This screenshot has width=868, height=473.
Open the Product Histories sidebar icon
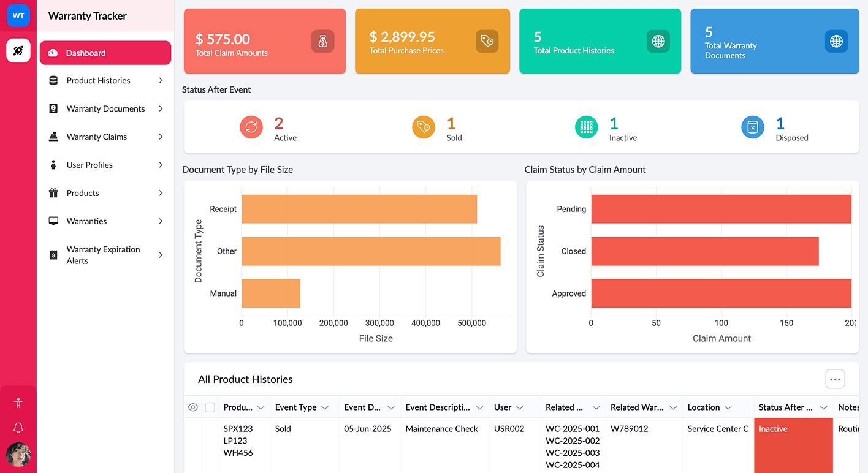[x=53, y=80]
